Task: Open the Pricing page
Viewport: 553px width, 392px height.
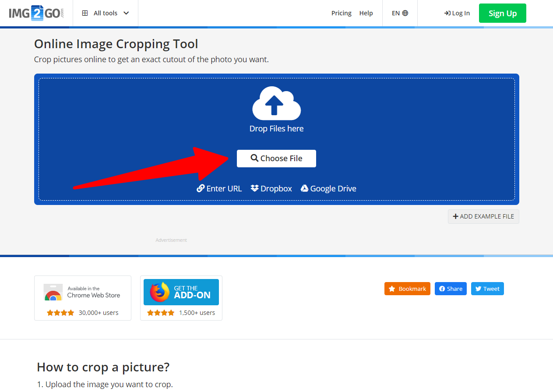Action: click(341, 13)
